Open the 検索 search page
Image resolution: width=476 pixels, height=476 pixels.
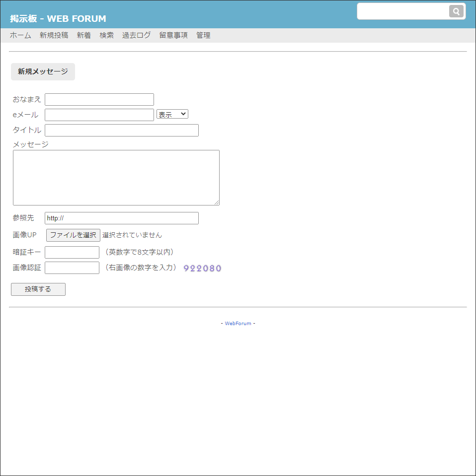click(106, 35)
